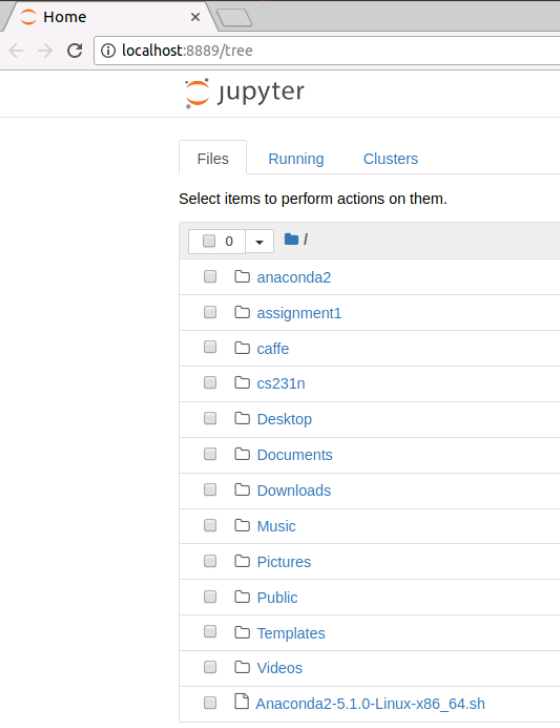Open the Videos folder link
The image size is (560, 728).
(280, 668)
